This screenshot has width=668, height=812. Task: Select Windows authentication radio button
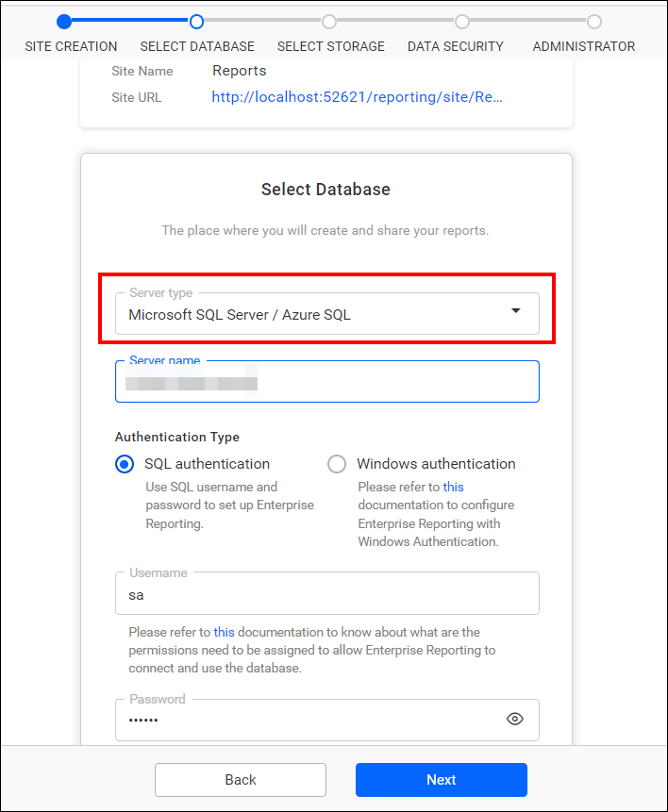point(337,464)
